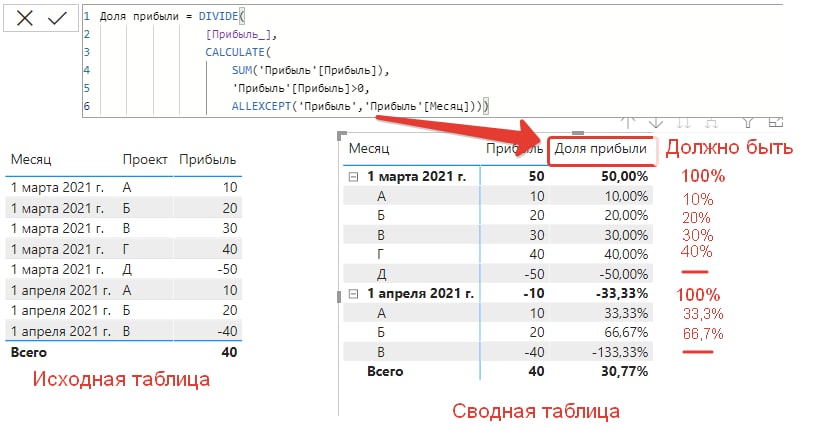Image resolution: width=823 pixels, height=436 pixels.
Task: Open the visual's filter funnel icon
Action: 748,122
